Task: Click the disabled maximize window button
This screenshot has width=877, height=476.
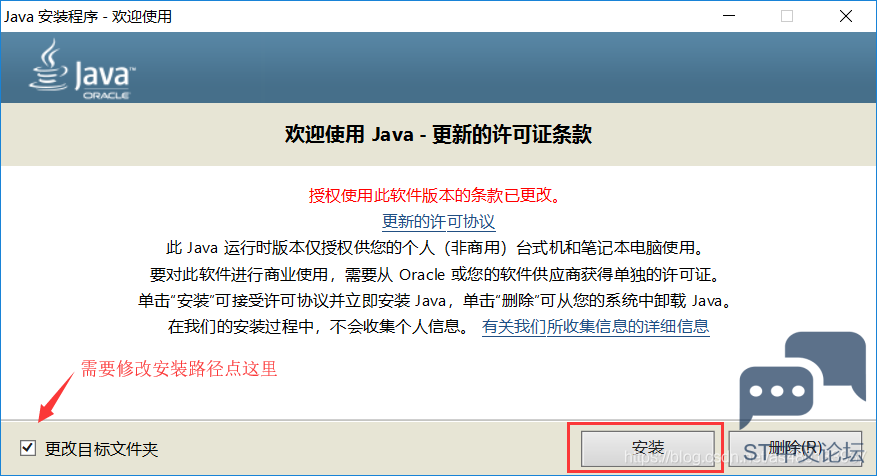Action: click(787, 16)
